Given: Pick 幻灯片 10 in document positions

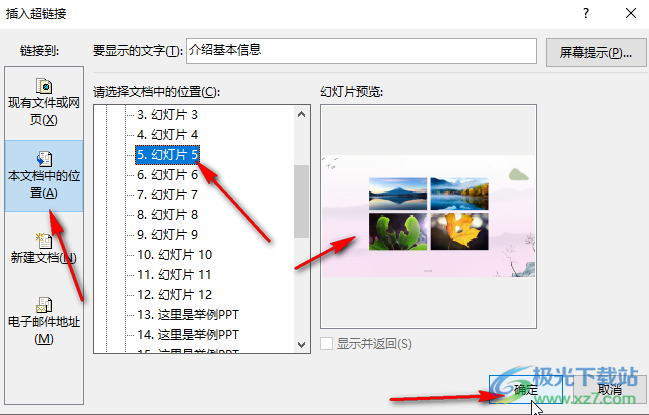Looking at the screenshot, I should [x=174, y=254].
